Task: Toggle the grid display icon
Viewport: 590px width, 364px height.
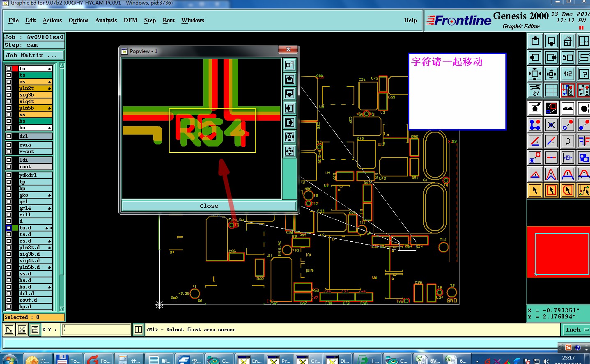Action: (x=551, y=90)
